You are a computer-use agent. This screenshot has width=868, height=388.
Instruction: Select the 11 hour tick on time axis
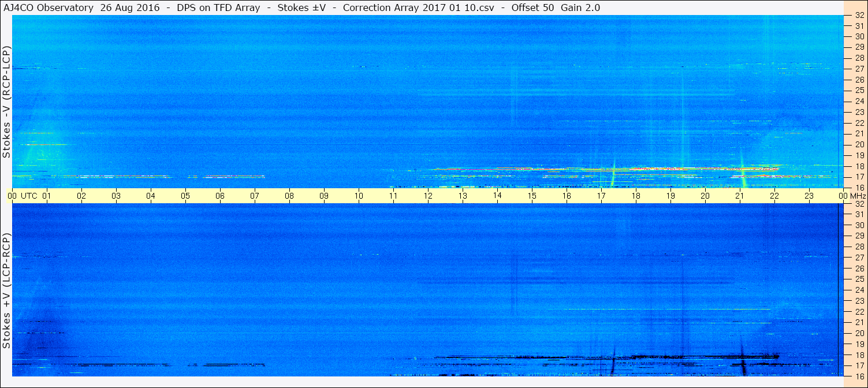coord(393,196)
